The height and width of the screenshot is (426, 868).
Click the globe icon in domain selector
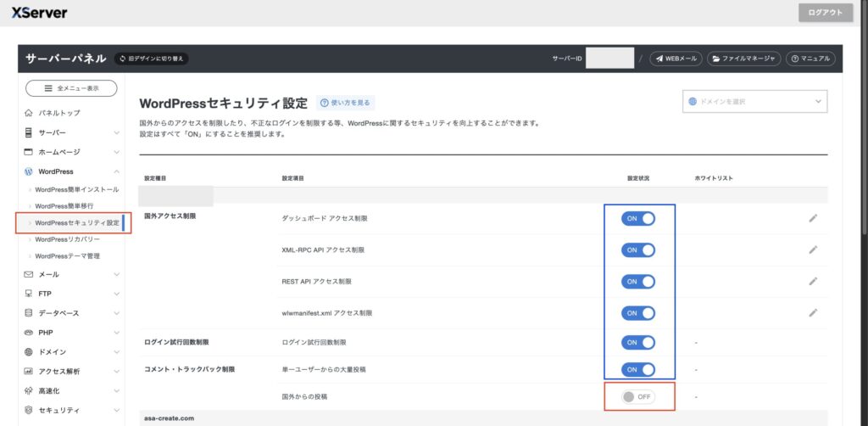click(x=693, y=101)
